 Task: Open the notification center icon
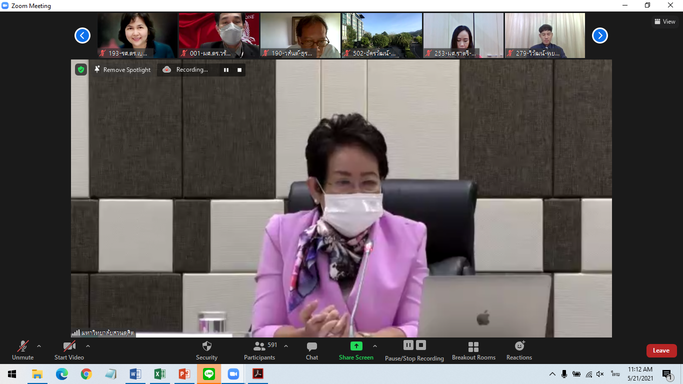tap(667, 374)
